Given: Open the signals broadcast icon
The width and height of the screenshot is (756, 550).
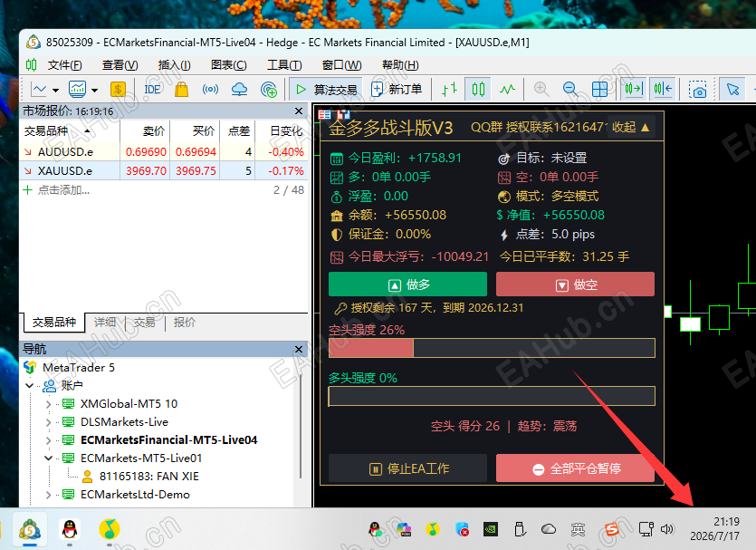Looking at the screenshot, I should pos(210,90).
